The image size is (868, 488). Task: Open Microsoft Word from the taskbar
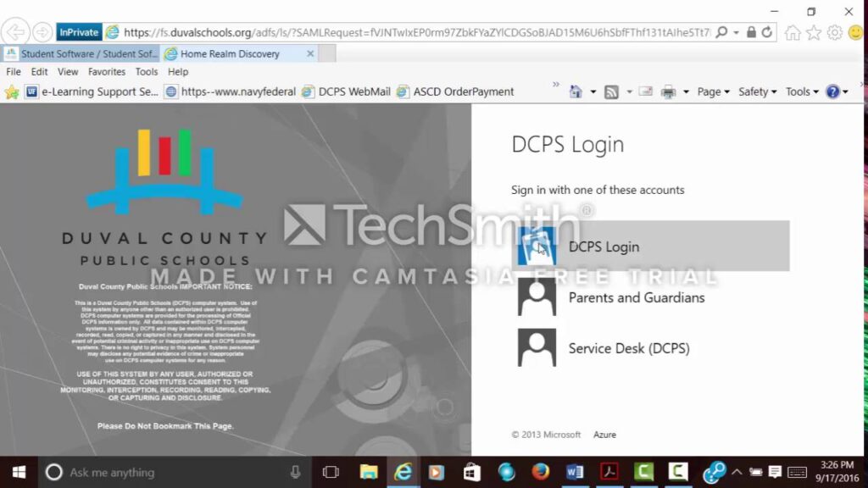575,473
